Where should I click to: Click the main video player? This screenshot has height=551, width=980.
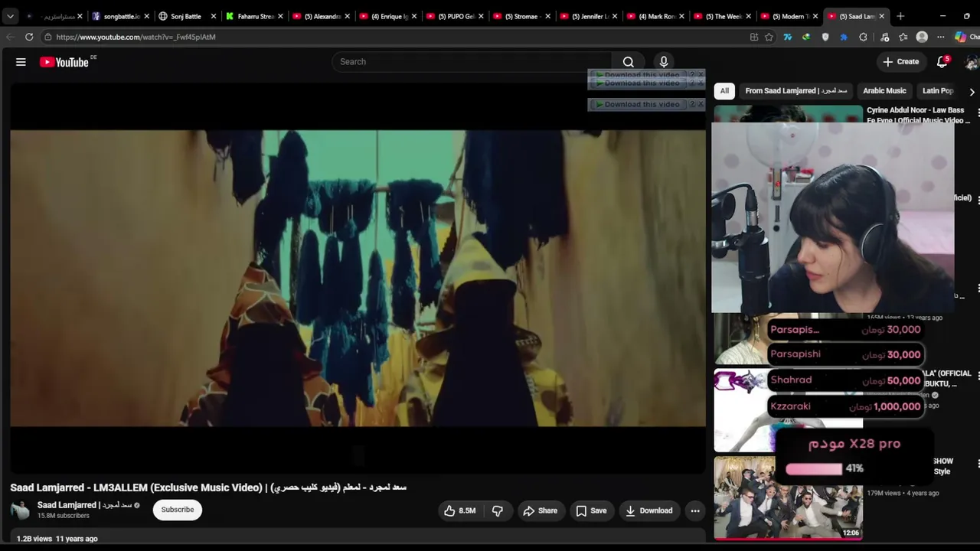358,277
